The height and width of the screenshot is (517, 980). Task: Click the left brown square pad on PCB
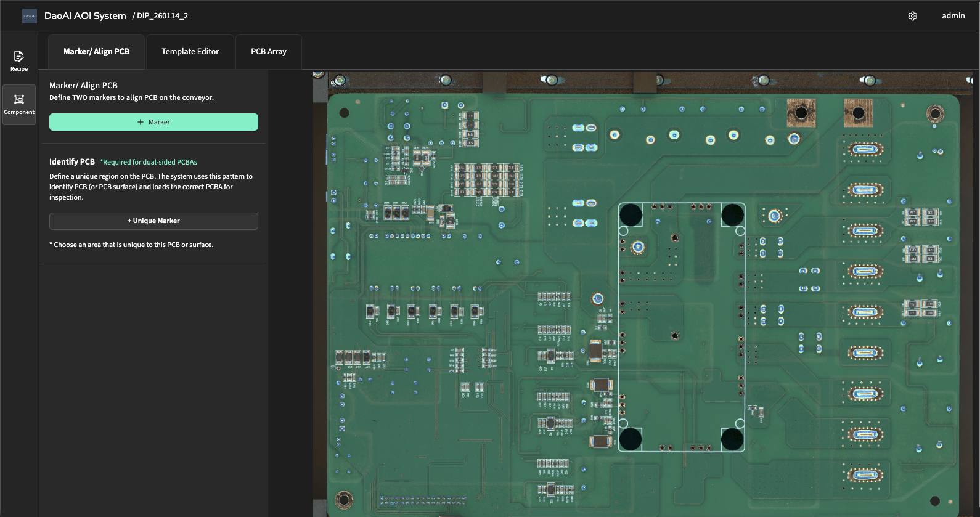[x=801, y=113]
